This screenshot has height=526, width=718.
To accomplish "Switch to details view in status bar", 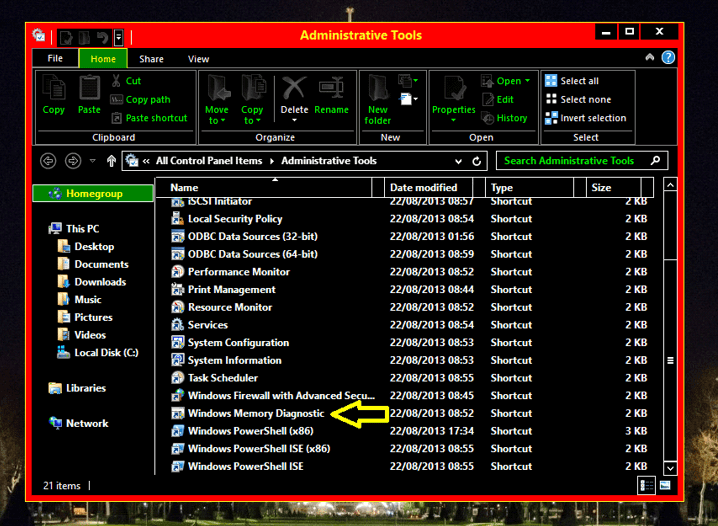I will (646, 485).
